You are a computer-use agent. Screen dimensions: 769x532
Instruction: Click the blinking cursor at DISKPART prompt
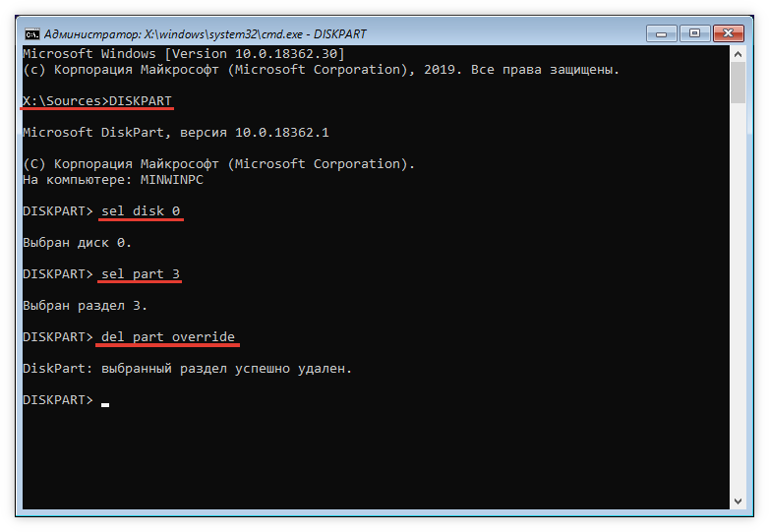coord(105,405)
